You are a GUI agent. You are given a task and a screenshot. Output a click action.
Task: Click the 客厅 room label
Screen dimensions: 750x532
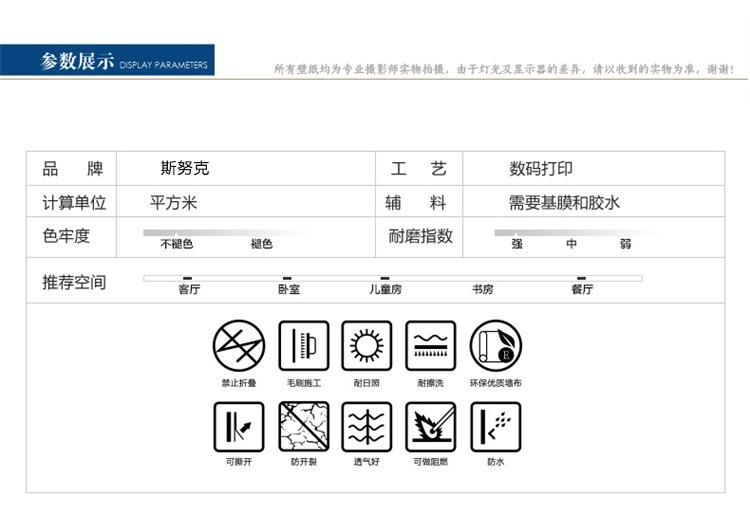click(189, 289)
